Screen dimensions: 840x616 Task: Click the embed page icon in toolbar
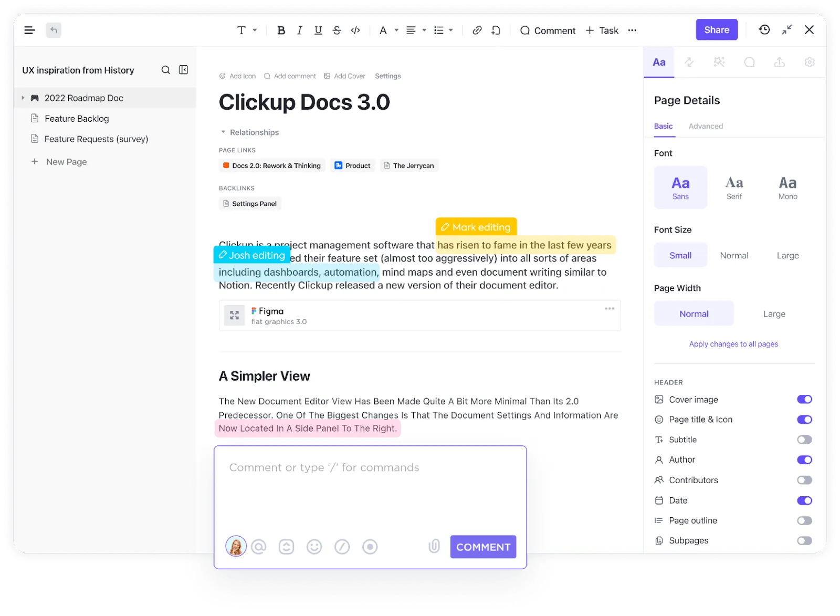click(x=496, y=30)
